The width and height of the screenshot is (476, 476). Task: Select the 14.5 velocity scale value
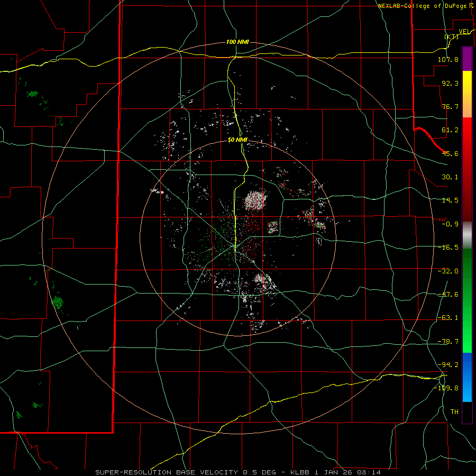[450, 200]
